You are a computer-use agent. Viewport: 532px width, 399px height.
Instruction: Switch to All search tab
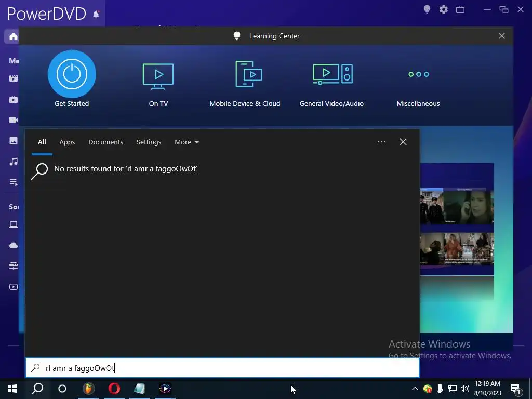pos(42,142)
